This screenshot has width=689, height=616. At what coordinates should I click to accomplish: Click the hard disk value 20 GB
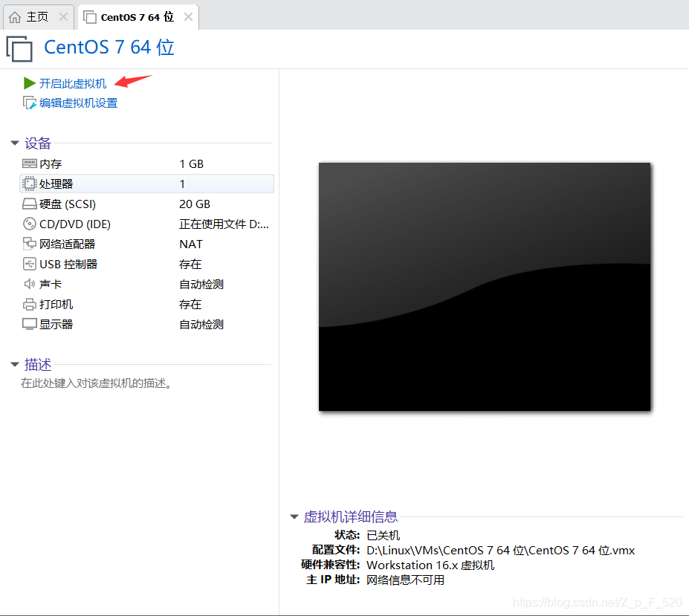pyautogui.click(x=195, y=204)
